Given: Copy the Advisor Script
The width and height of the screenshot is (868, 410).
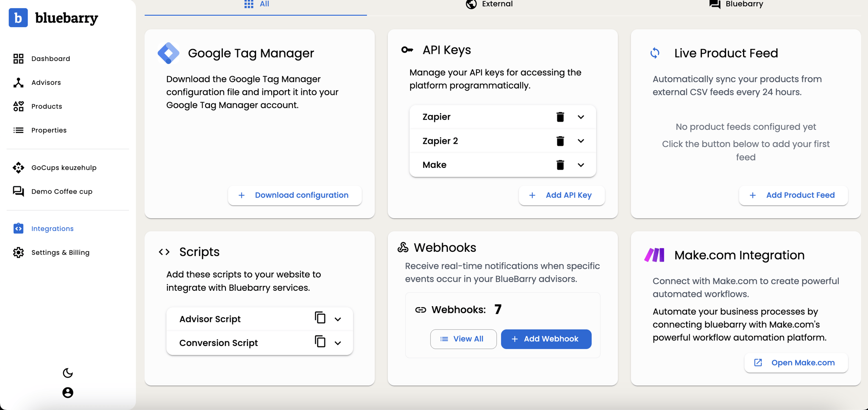Looking at the screenshot, I should coord(319,318).
